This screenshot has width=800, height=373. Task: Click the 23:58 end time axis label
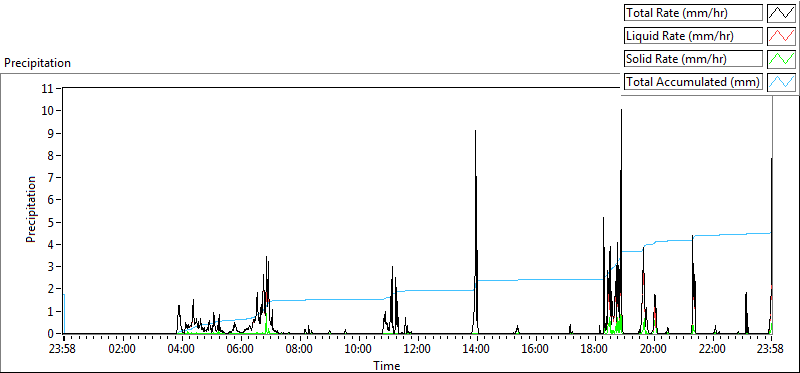tap(771, 350)
